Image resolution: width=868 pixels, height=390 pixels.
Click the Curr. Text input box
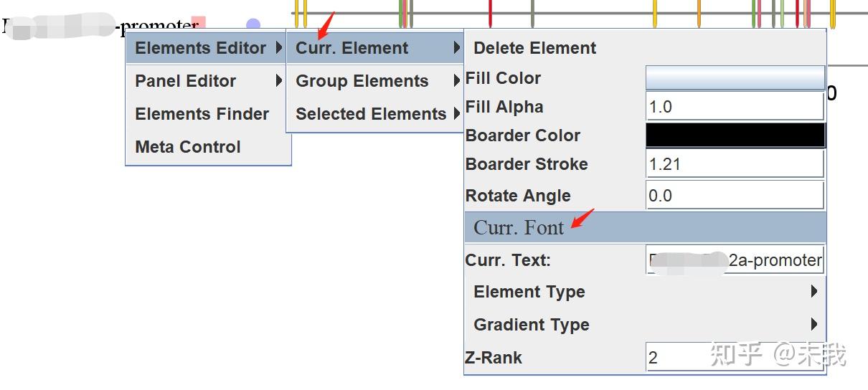coord(735,260)
